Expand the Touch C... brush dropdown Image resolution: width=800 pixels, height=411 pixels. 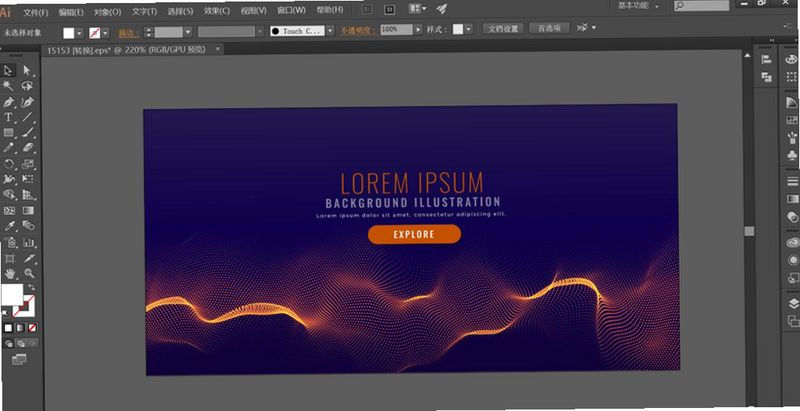(x=330, y=31)
